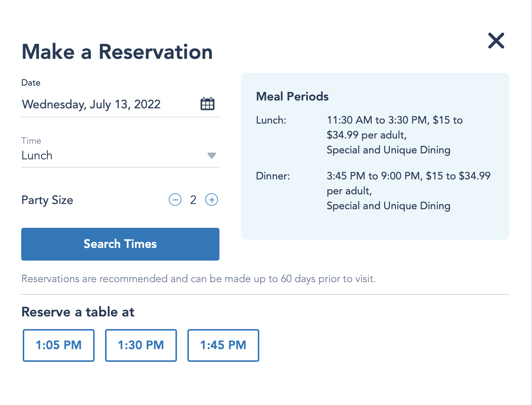Click the party size number 2
The height and width of the screenshot is (405, 532).
click(x=193, y=200)
